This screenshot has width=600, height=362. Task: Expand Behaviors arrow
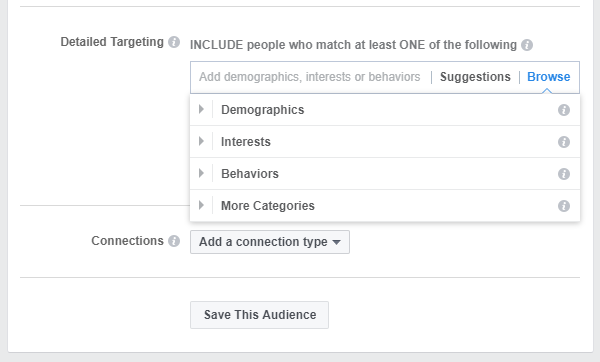click(201, 173)
